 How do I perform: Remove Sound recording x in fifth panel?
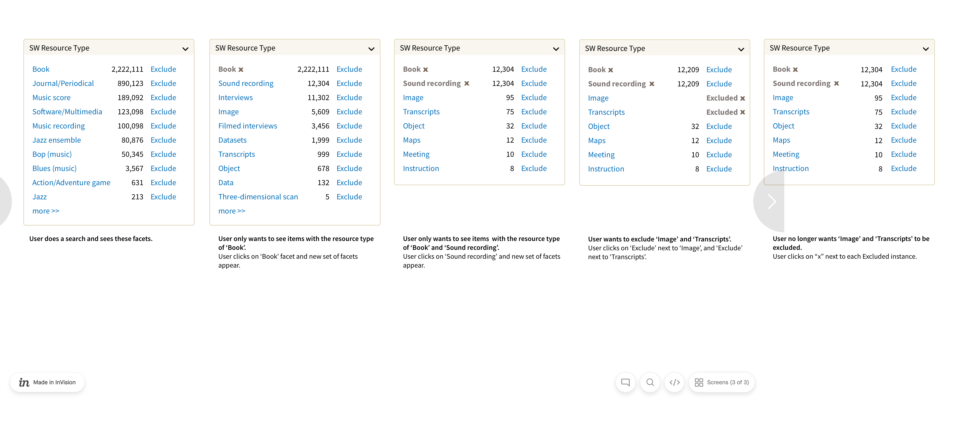836,83
